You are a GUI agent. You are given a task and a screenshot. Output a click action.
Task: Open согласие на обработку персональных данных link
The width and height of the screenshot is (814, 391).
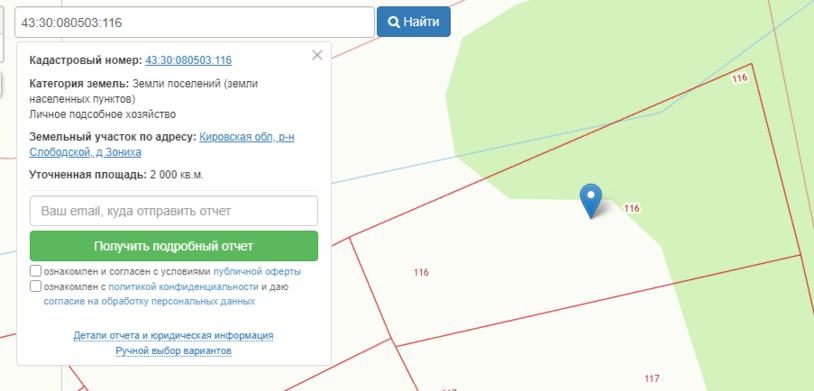(150, 301)
